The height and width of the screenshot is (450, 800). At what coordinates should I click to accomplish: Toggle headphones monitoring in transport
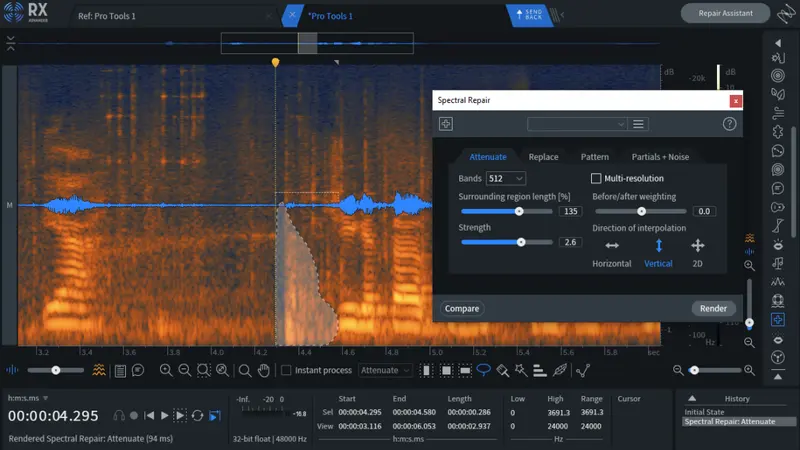click(119, 416)
